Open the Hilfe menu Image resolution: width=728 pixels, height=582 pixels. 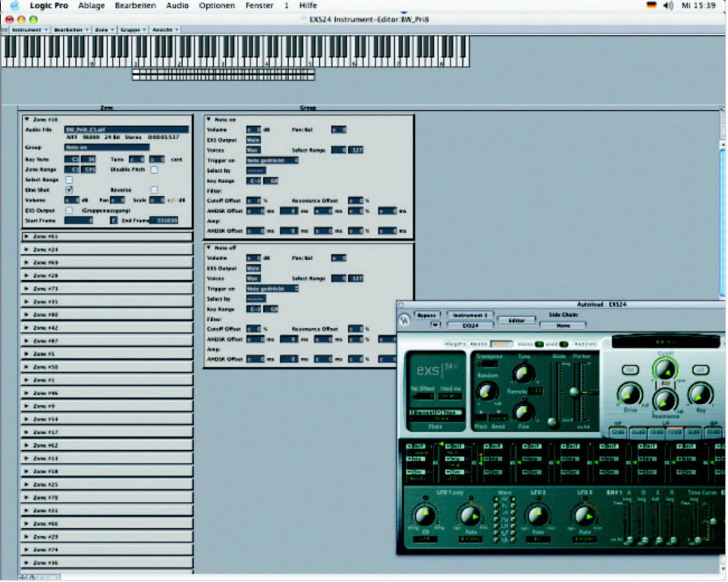tap(309, 5)
